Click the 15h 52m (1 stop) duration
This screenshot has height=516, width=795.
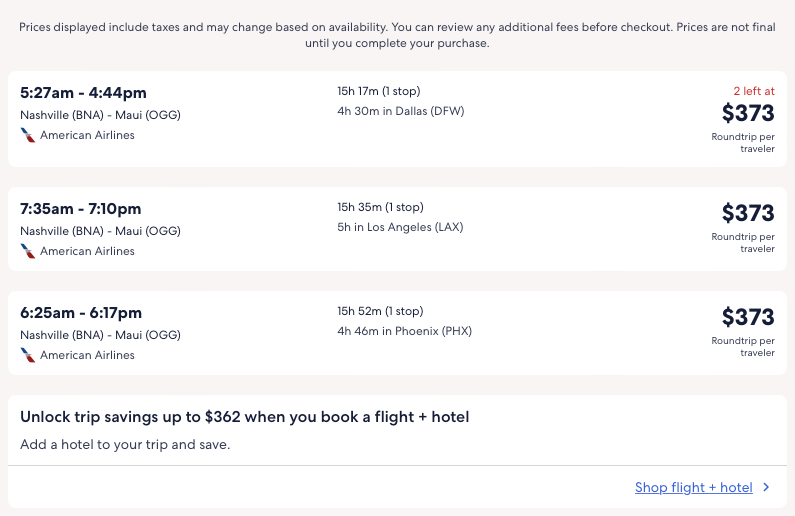(380, 311)
